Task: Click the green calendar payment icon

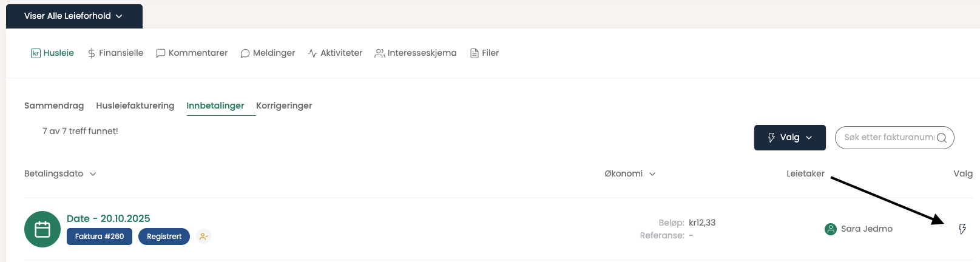Action: point(42,229)
